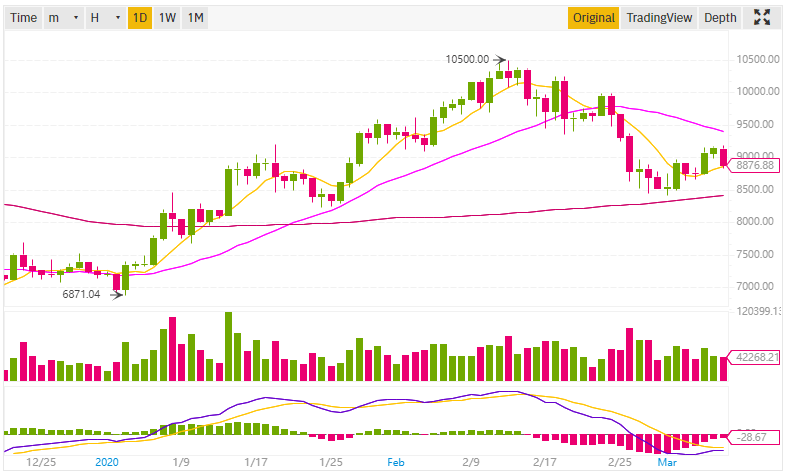
Task: Select the 1D timeframe
Action: (x=140, y=18)
